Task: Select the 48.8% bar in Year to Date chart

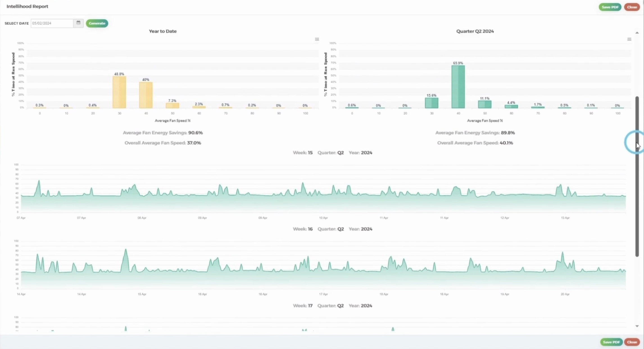Action: tap(119, 92)
